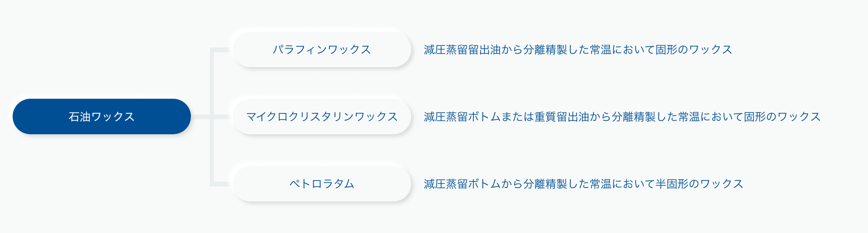Image resolution: width=868 pixels, height=233 pixels.
Task: Select the パラフィンワックス node
Action: tap(322, 49)
